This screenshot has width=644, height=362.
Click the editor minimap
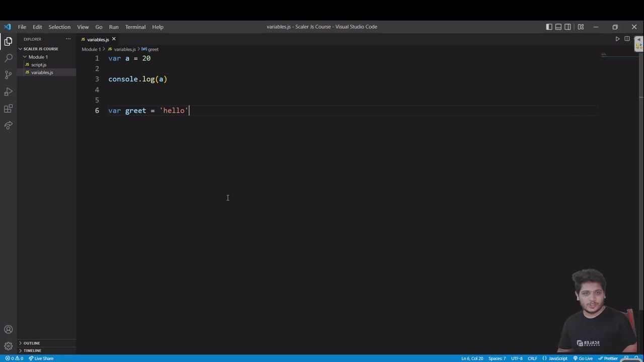(x=619, y=56)
